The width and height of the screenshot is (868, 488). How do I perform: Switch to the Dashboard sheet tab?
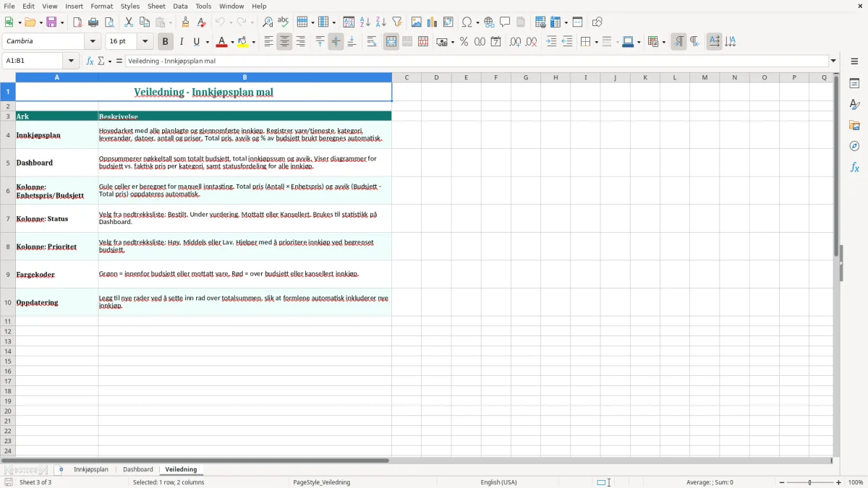[138, 470]
